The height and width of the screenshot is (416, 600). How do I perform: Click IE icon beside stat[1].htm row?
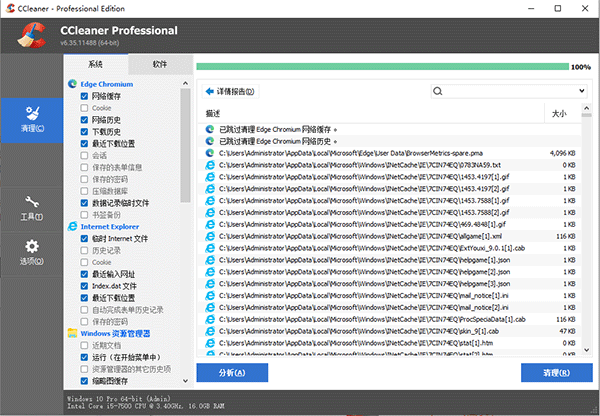click(x=210, y=343)
